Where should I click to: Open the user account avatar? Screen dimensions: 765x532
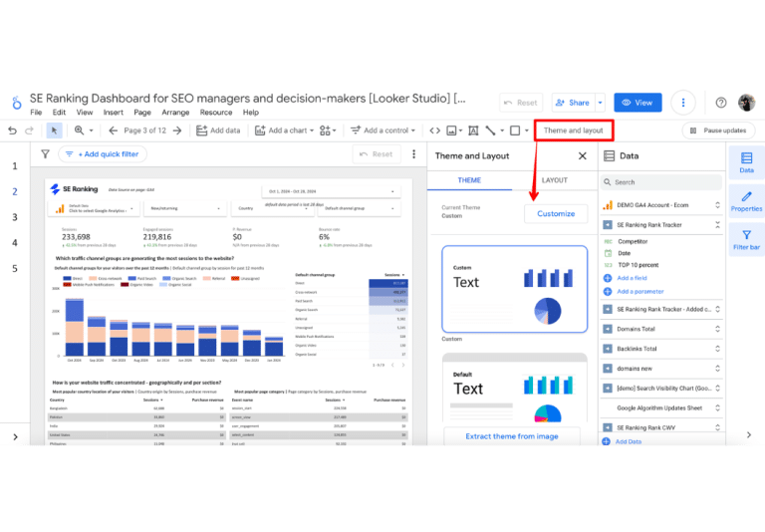click(746, 103)
